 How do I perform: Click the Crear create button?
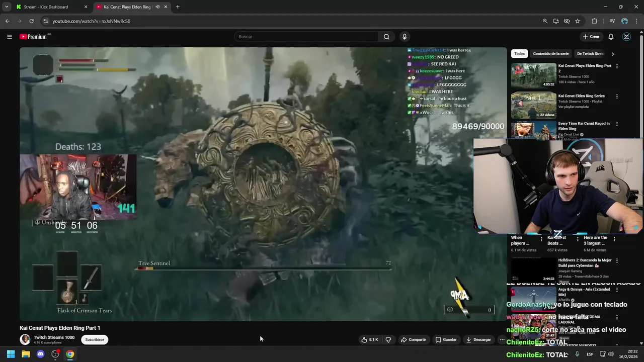591,37
